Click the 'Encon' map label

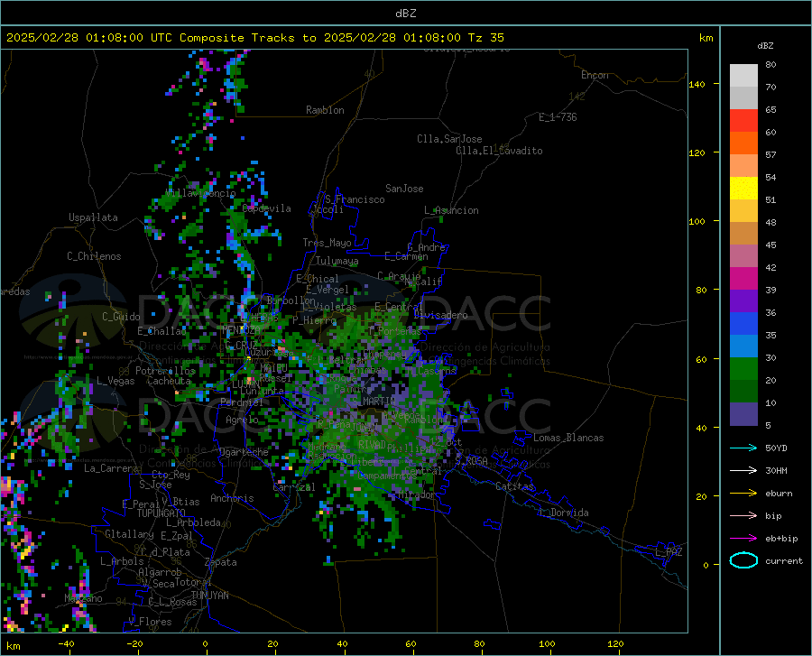(x=595, y=75)
